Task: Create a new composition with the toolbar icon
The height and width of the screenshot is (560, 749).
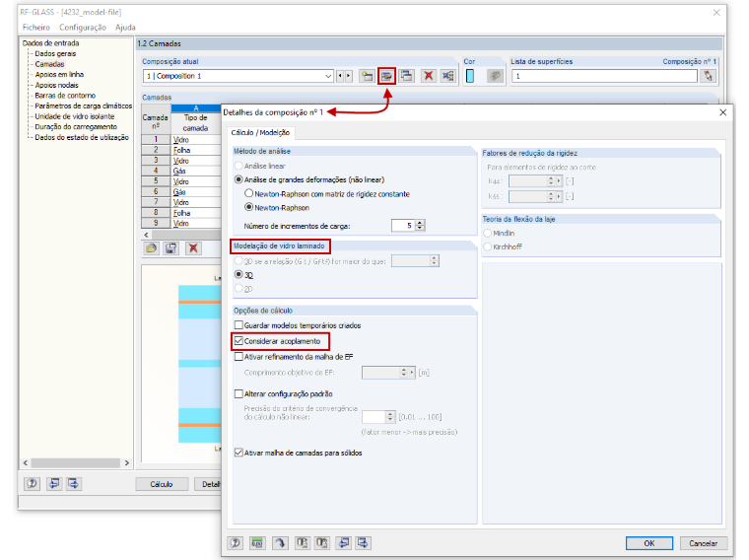Action: click(367, 76)
